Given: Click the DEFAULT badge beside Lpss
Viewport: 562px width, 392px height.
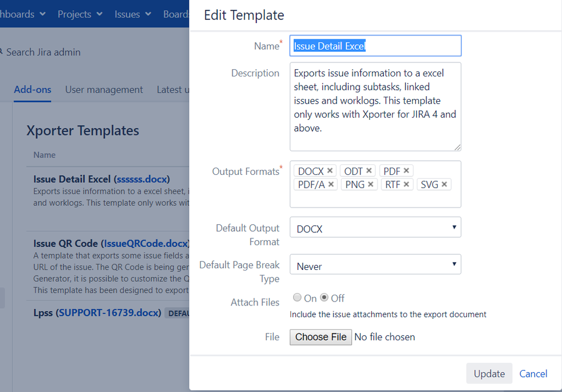Looking at the screenshot, I should (x=177, y=313).
